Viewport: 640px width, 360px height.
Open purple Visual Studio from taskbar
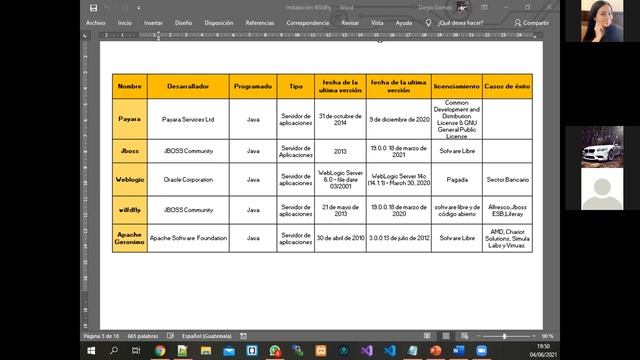coord(367,351)
